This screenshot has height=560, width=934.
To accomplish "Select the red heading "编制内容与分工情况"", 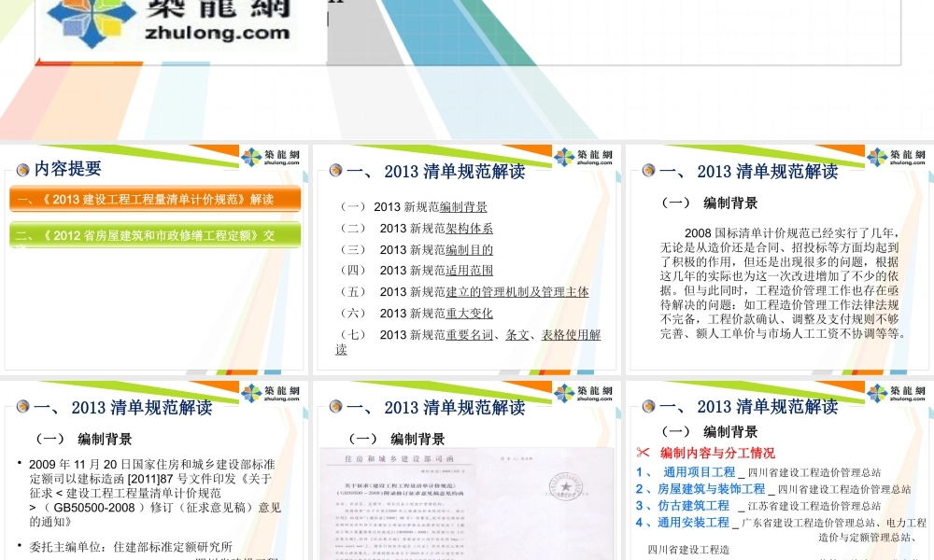I will tap(717, 453).
